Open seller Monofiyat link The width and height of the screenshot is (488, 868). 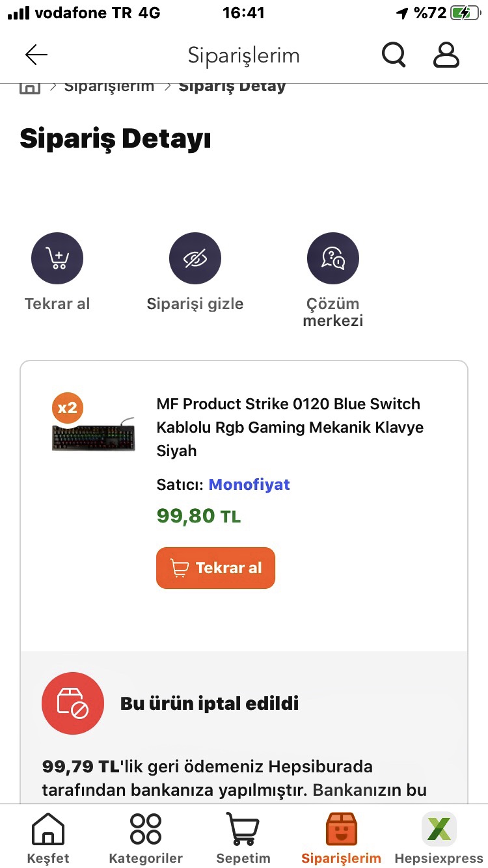249,485
